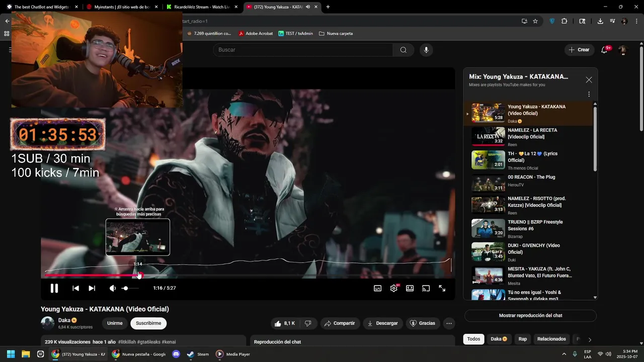Click the Compartir share button
644x362 pixels.
(340, 323)
